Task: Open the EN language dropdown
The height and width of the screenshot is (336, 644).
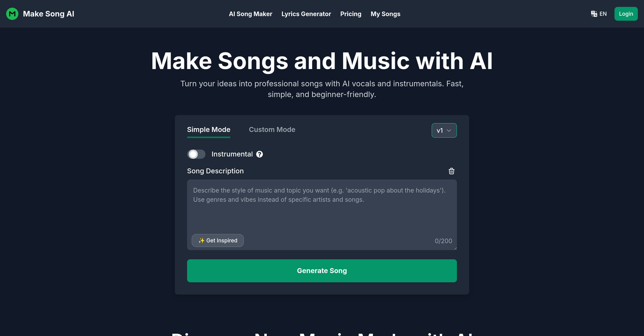Action: (599, 14)
